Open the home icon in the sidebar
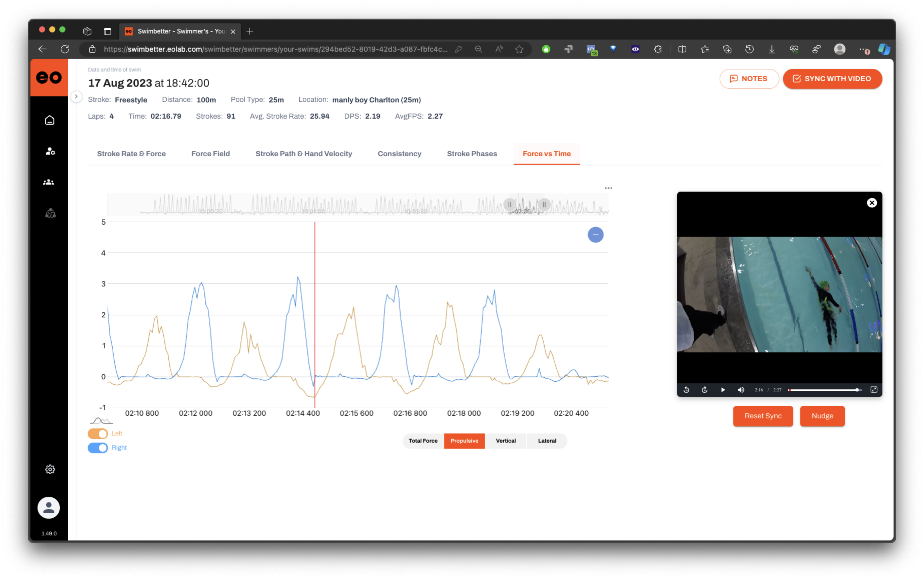The width and height of the screenshot is (924, 580). 49,120
